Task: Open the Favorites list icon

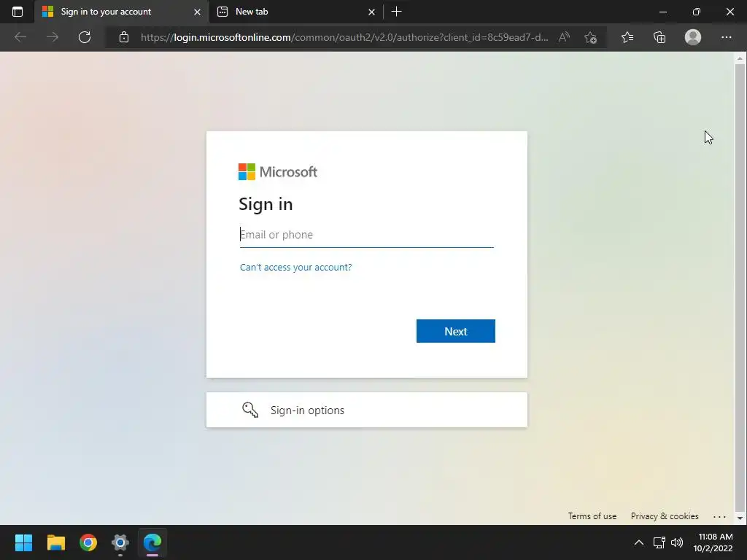Action: tap(627, 37)
